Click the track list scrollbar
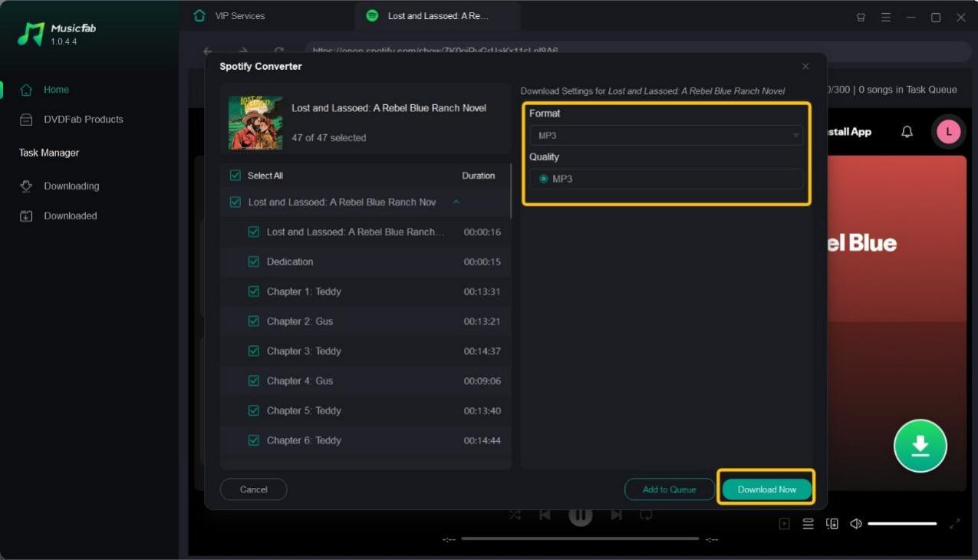This screenshot has width=978, height=560. point(511,192)
